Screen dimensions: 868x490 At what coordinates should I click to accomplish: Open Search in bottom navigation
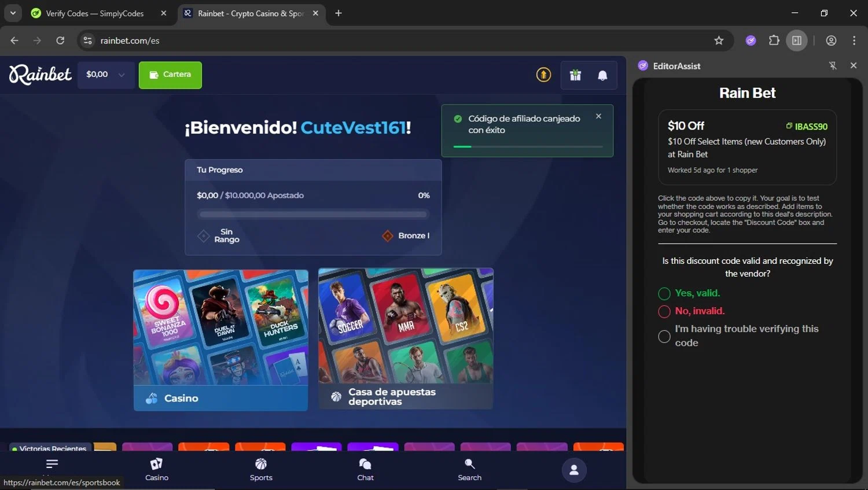(x=469, y=470)
